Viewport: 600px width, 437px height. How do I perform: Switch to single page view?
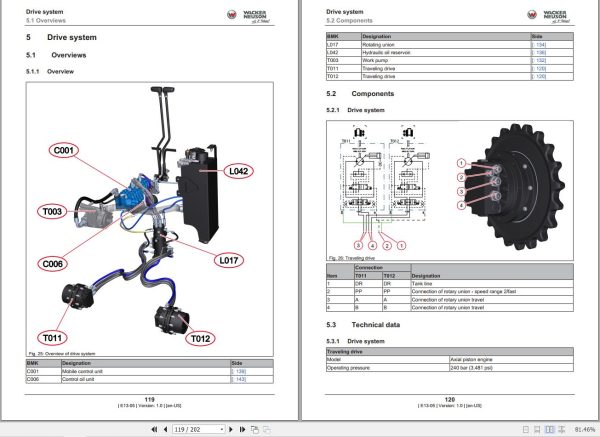526,430
